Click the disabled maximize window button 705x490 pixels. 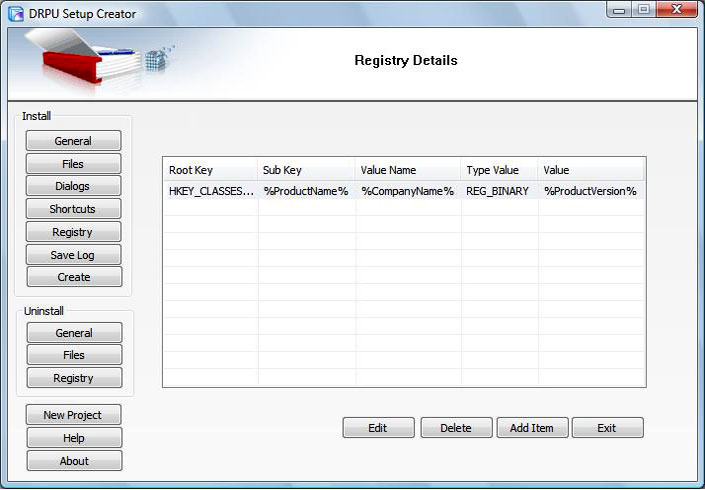[x=644, y=9]
